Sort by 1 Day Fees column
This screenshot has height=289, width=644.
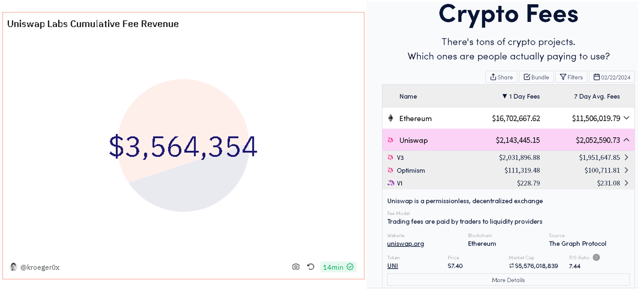pyautogui.click(x=521, y=96)
